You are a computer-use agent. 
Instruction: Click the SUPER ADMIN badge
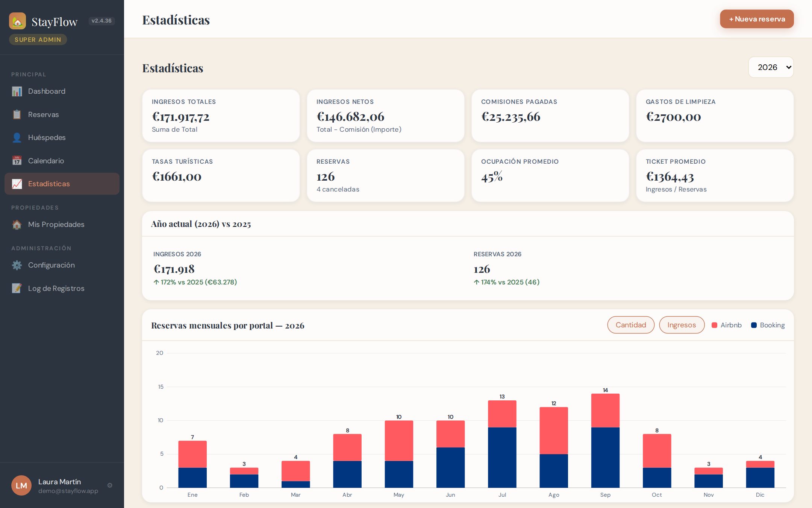(x=38, y=40)
